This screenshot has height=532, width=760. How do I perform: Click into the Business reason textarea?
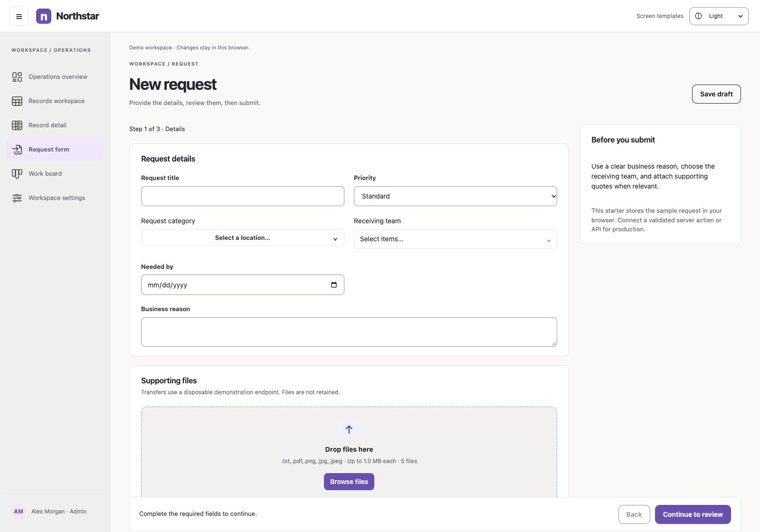pyautogui.click(x=349, y=332)
